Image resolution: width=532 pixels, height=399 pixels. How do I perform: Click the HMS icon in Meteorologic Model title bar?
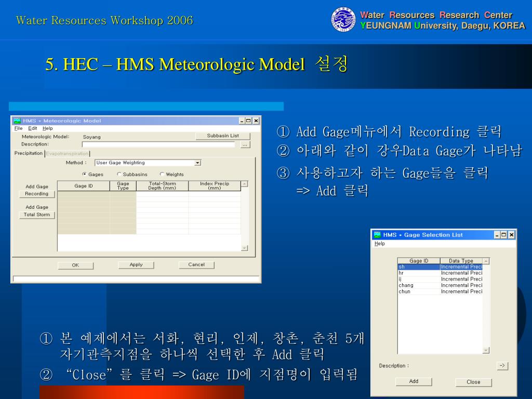17,121
